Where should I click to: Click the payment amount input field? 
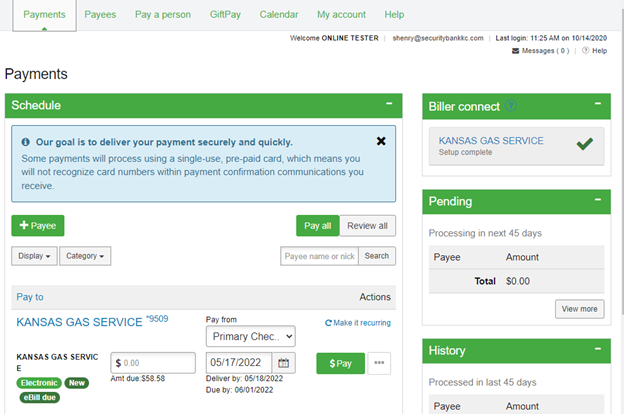click(x=154, y=363)
